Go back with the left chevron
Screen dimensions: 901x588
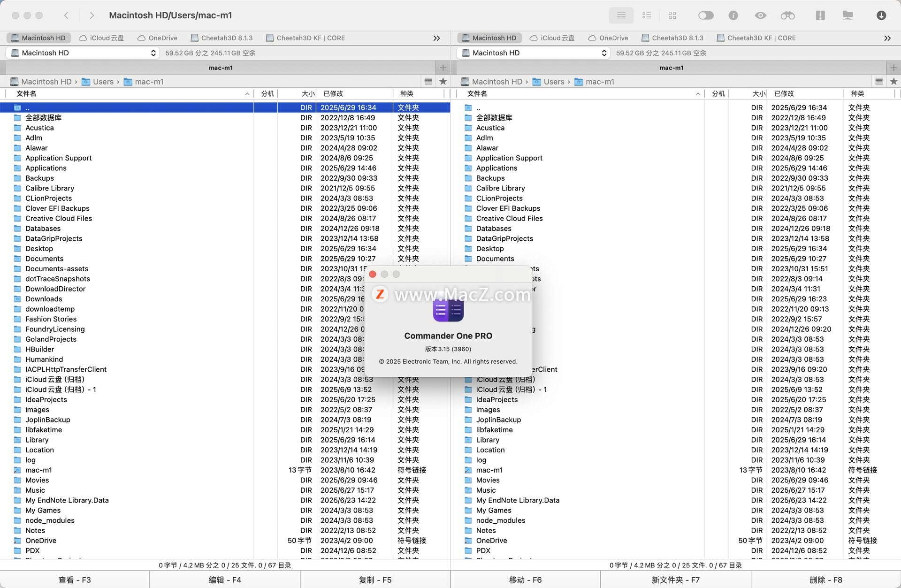coord(66,15)
